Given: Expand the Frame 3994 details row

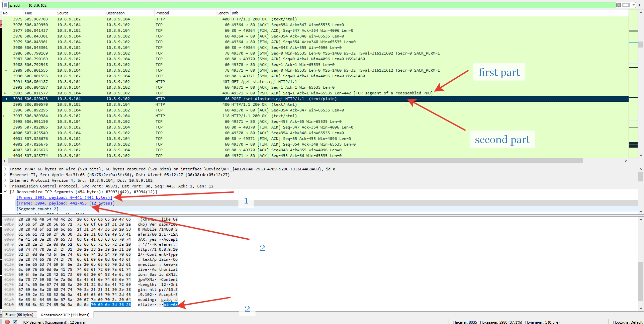Looking at the screenshot, I should 5,169.
